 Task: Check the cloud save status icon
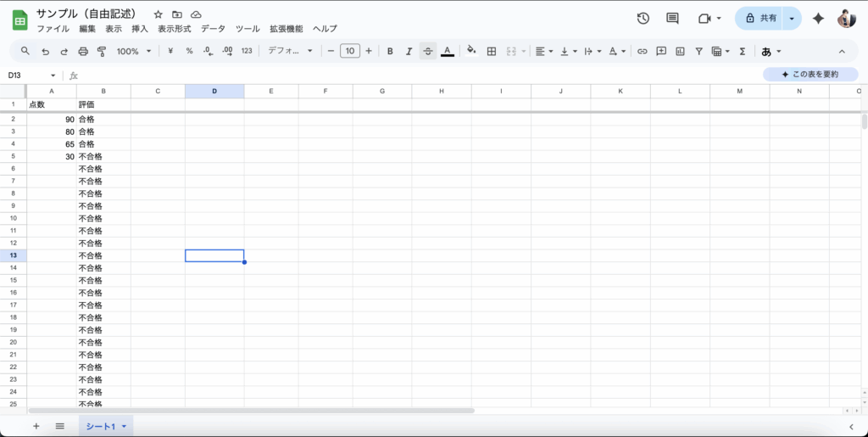[x=196, y=14]
